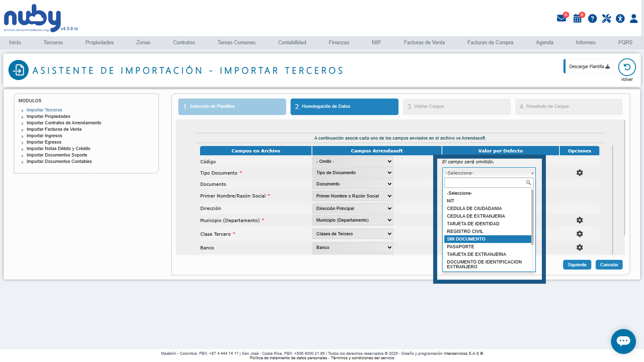The width and height of the screenshot is (644, 362).
Task: Open the PQRS menu
Action: (625, 42)
